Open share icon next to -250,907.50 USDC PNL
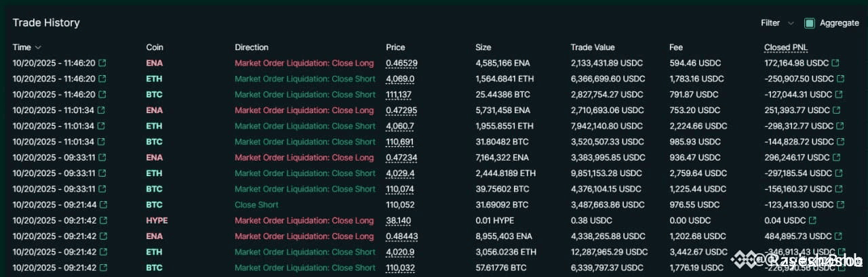Image resolution: width=868 pixels, height=277 pixels. (x=840, y=79)
